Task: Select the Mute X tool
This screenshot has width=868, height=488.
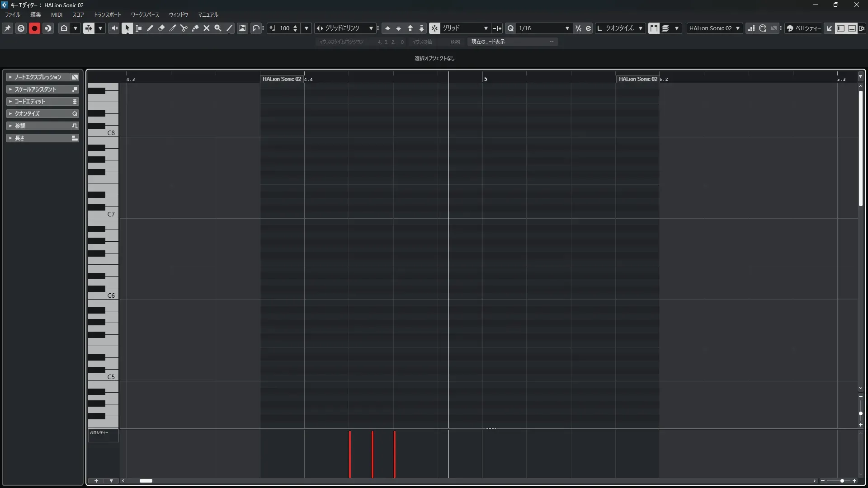Action: point(207,28)
